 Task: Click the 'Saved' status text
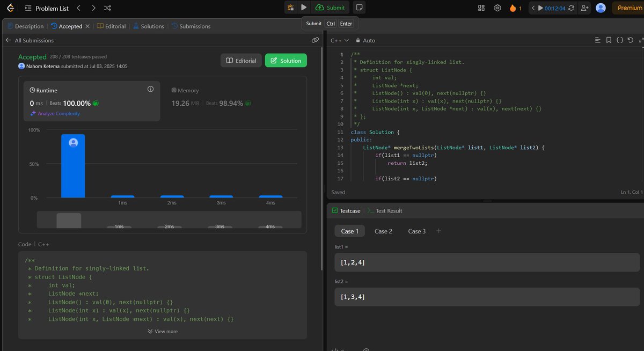(x=339, y=192)
